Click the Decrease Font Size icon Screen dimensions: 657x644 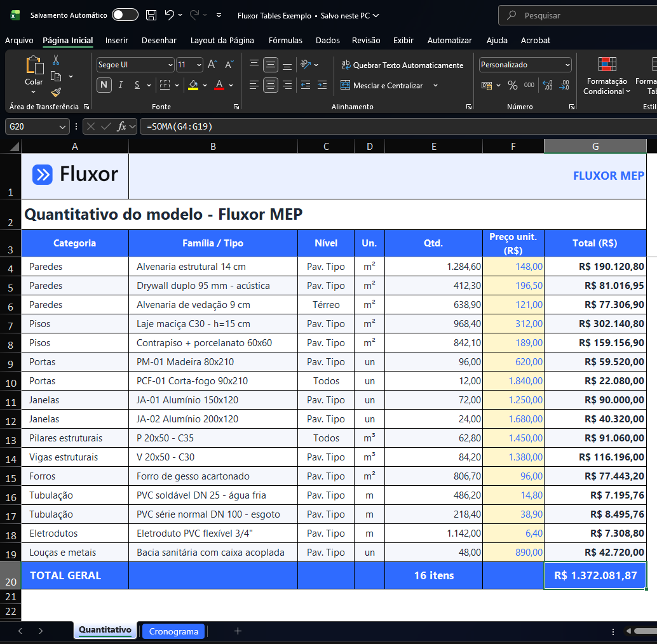coord(229,65)
